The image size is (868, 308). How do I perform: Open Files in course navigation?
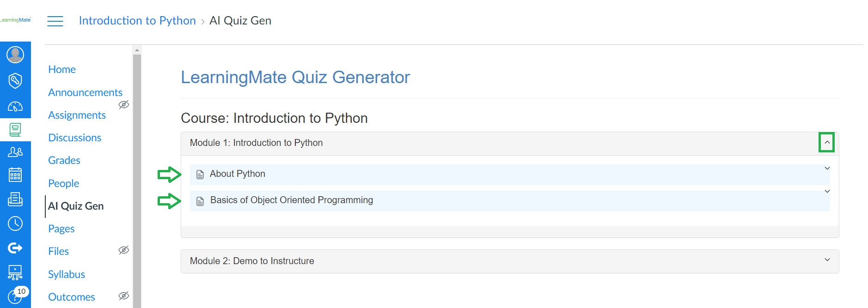(59, 251)
